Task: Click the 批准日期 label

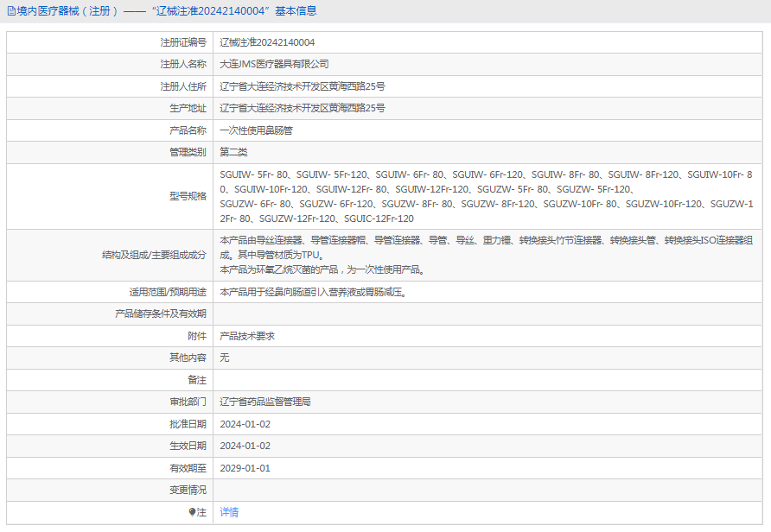Action: [188, 424]
